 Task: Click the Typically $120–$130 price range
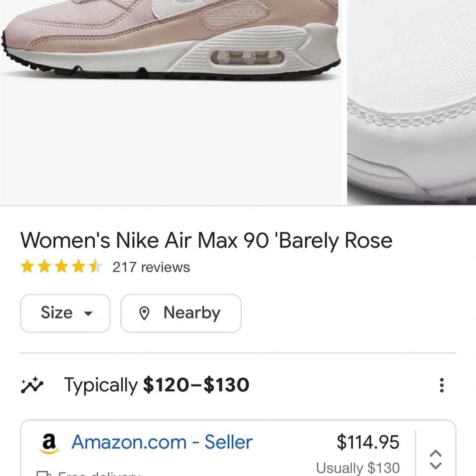coord(157,385)
